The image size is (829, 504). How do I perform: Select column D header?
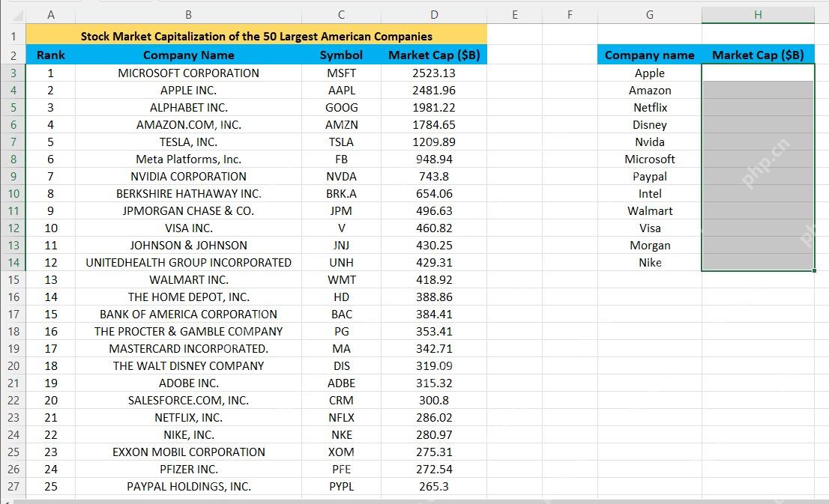[x=434, y=15]
